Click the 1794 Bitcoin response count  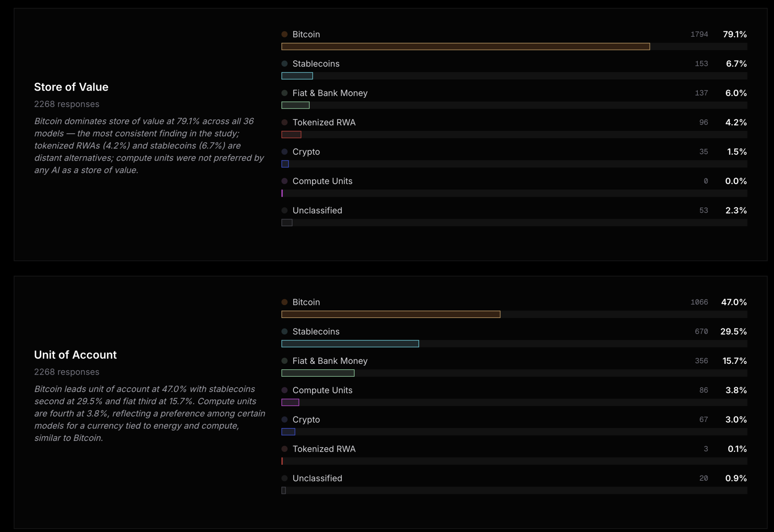(x=699, y=34)
